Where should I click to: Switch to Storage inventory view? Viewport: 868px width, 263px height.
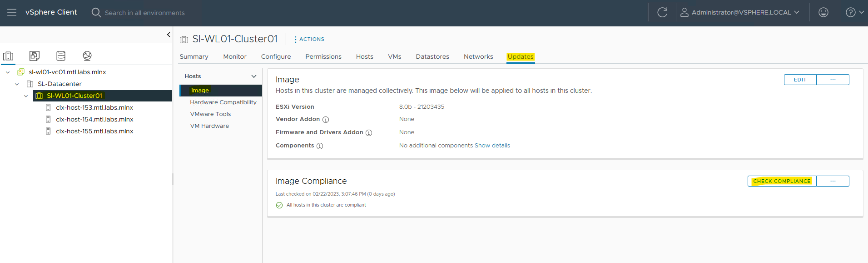[x=61, y=56]
